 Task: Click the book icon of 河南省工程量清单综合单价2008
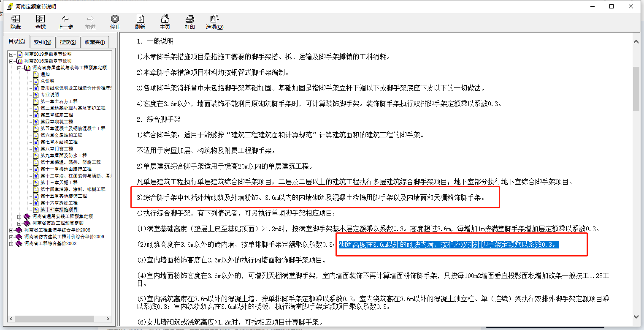(19, 230)
